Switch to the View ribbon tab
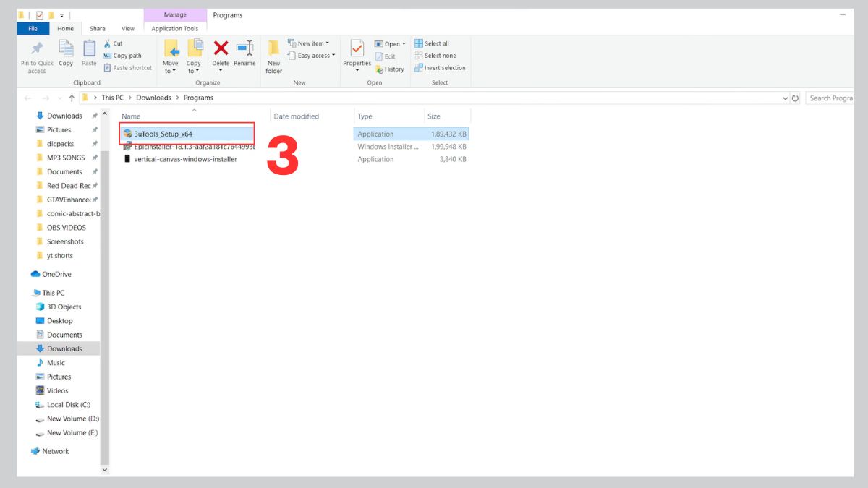Viewport: 868px width, 488px height. pos(128,29)
